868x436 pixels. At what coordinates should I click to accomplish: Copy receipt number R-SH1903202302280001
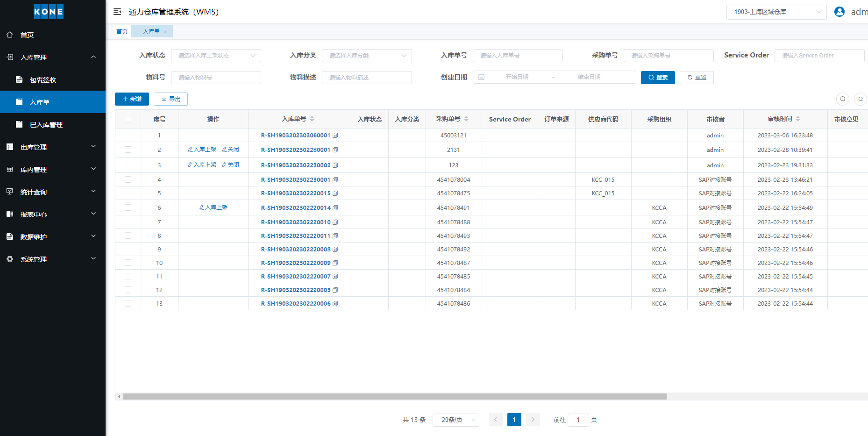click(x=335, y=150)
